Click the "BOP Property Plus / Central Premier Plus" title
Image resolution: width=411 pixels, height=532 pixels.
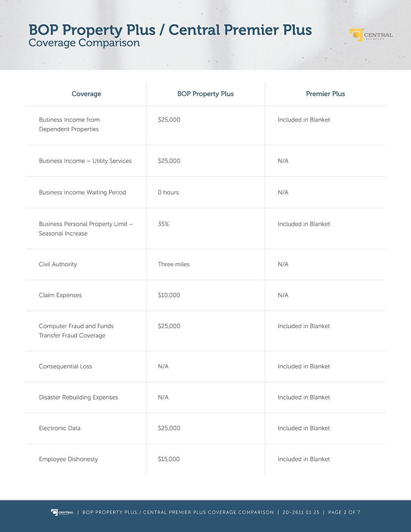(170, 30)
